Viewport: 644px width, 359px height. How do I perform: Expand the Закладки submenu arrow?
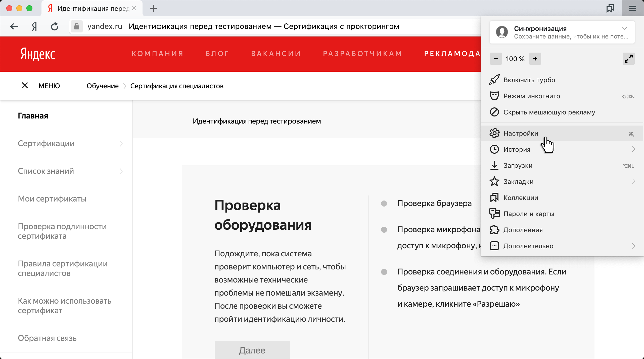633,181
